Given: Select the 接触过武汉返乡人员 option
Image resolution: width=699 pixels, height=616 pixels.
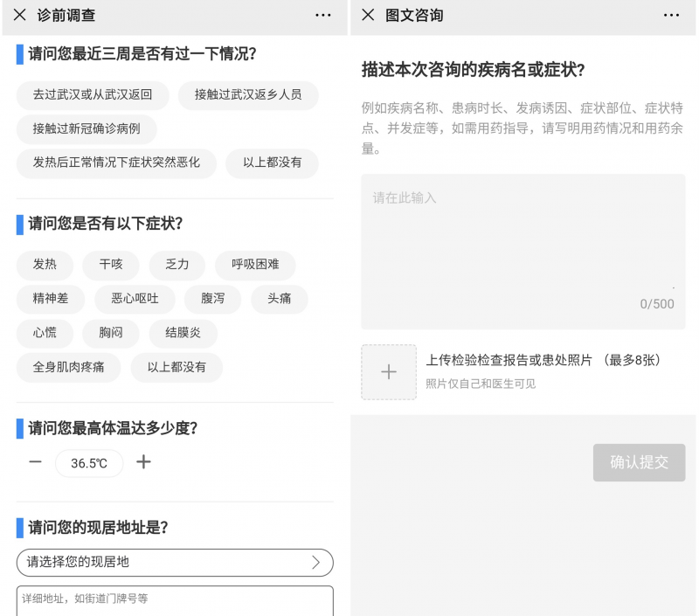Looking at the screenshot, I should tap(248, 94).
